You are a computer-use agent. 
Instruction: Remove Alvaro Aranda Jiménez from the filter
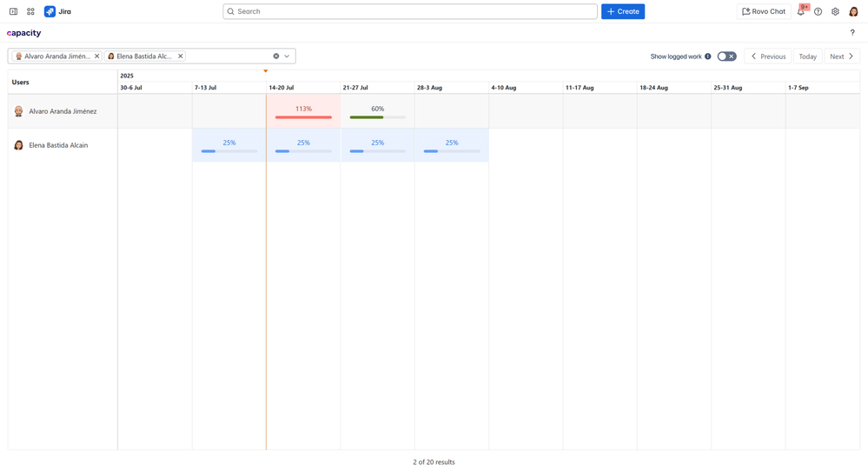[x=96, y=56]
